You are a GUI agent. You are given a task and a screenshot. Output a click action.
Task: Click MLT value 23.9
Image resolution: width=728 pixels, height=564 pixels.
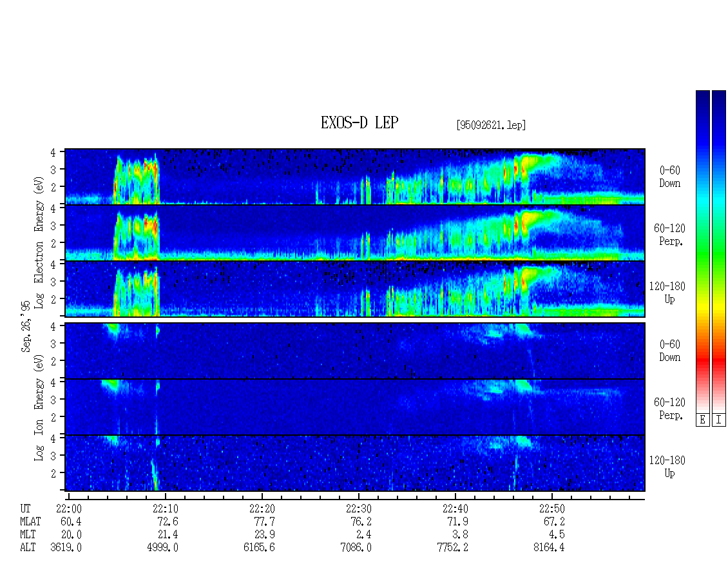[x=264, y=535]
